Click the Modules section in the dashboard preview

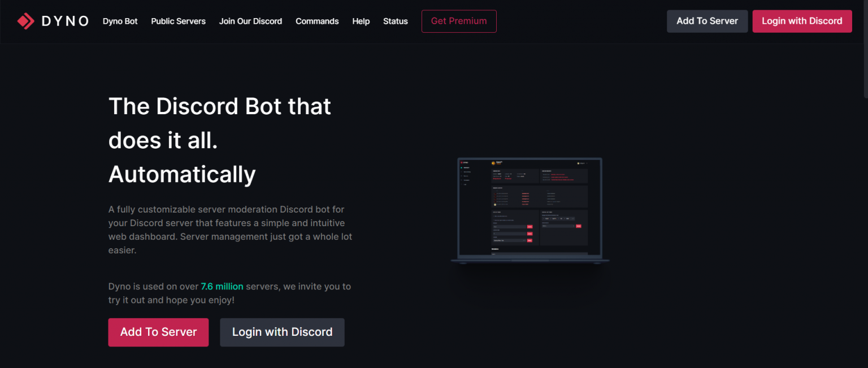(495, 249)
